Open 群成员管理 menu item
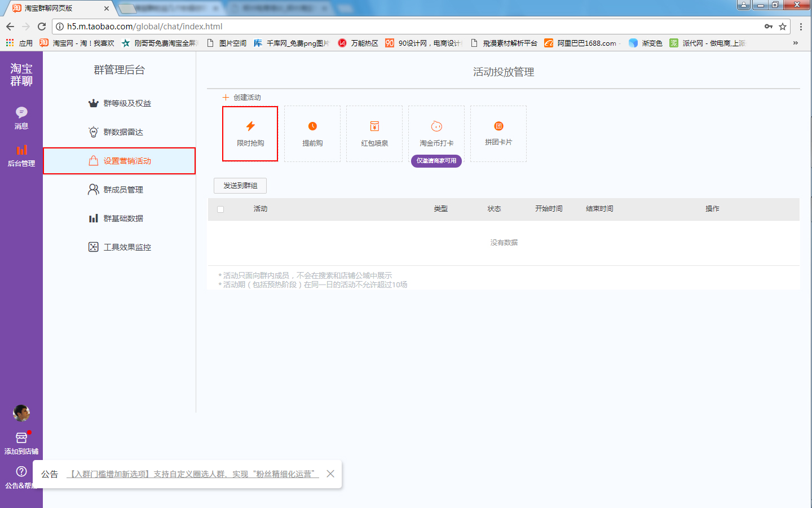 (120, 190)
